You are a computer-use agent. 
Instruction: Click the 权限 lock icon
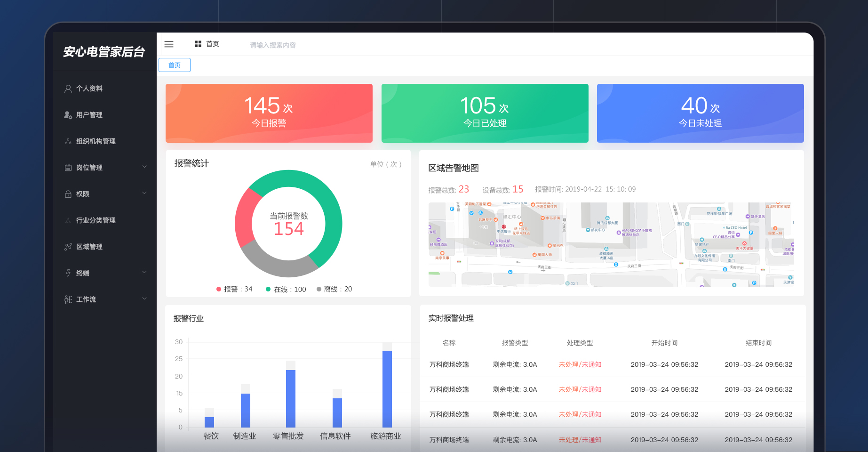[67, 194]
